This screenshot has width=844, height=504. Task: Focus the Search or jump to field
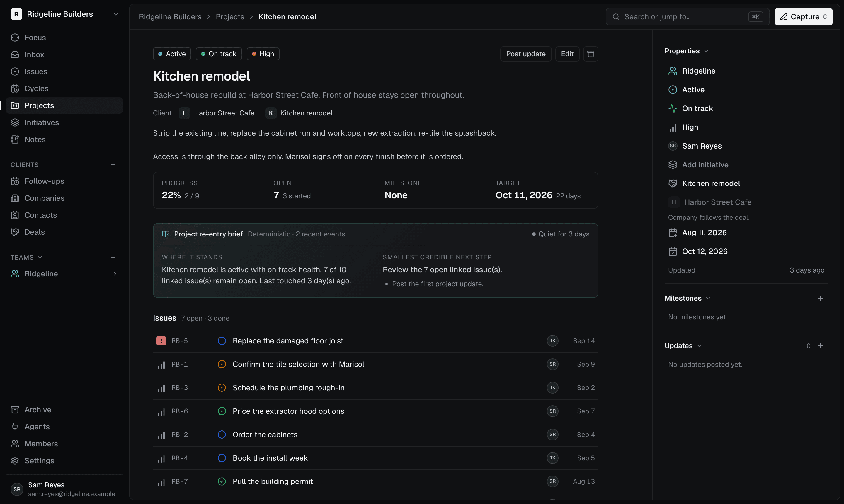click(x=688, y=17)
